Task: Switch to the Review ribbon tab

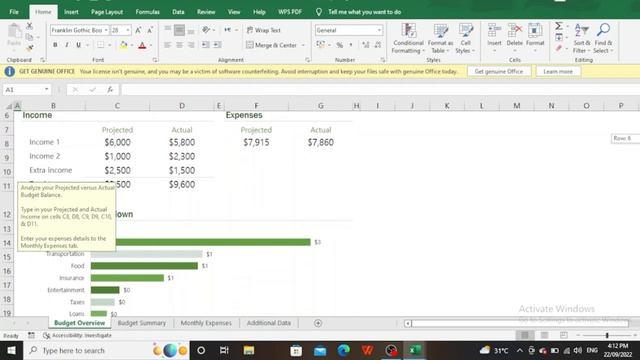Action: [206, 12]
